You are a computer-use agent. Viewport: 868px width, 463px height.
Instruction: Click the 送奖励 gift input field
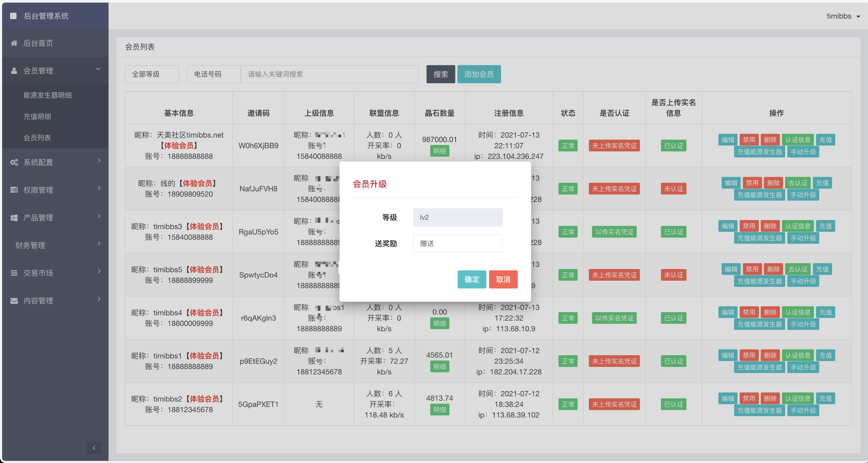(x=457, y=243)
